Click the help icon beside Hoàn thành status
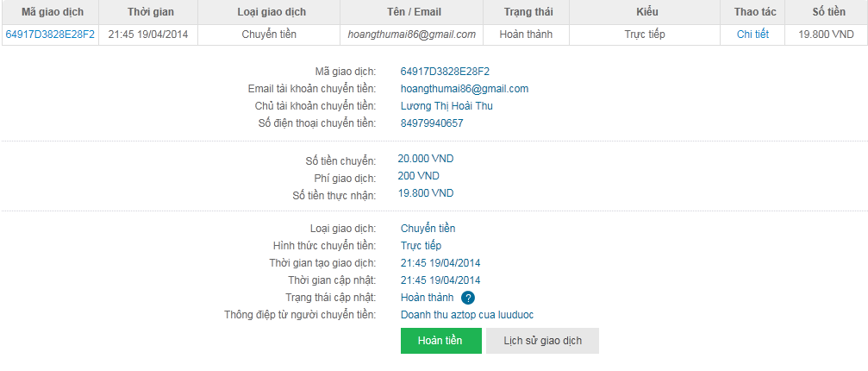Image resolution: width=868 pixels, height=371 pixels. tap(468, 298)
